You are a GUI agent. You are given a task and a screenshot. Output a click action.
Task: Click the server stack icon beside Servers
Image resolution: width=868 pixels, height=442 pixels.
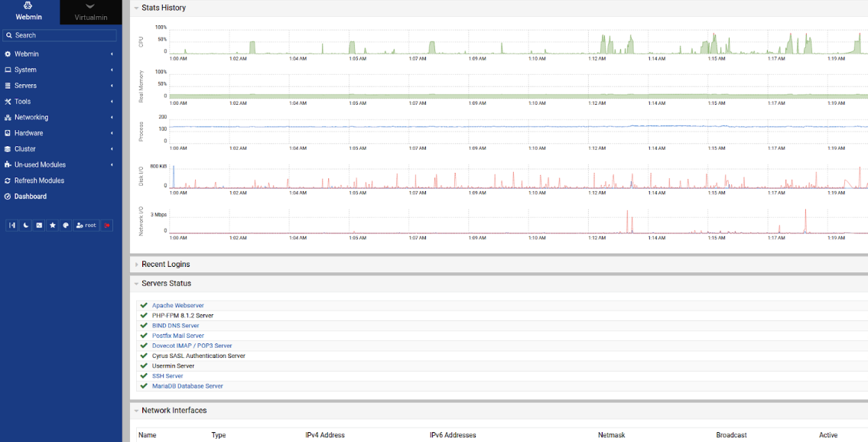coord(8,86)
